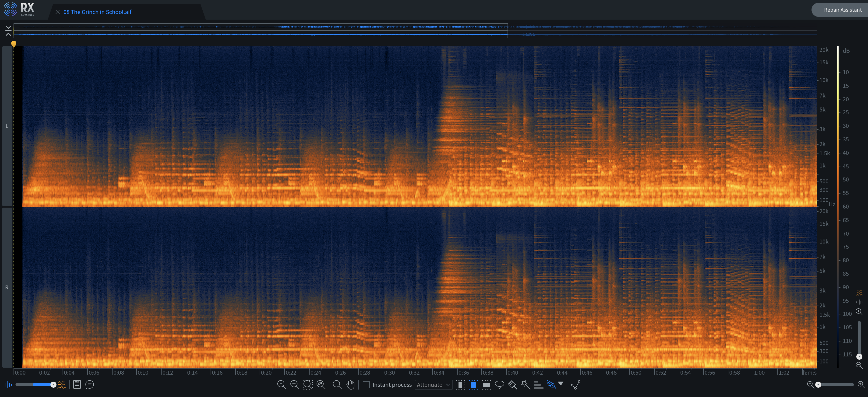
Task: Select the Time selection tool
Action: click(460, 385)
